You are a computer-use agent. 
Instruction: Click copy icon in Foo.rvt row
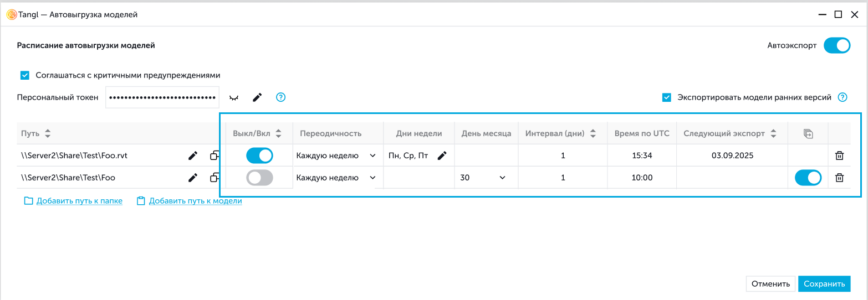point(215,156)
